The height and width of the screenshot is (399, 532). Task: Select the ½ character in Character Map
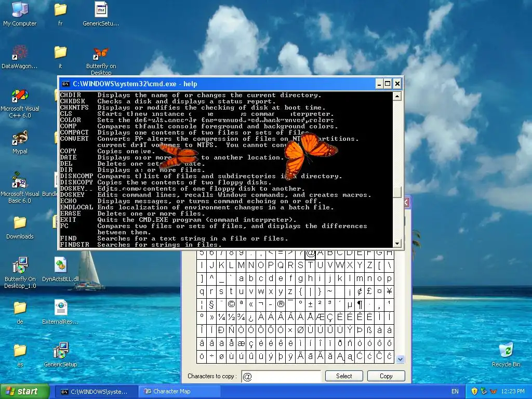coord(231,317)
